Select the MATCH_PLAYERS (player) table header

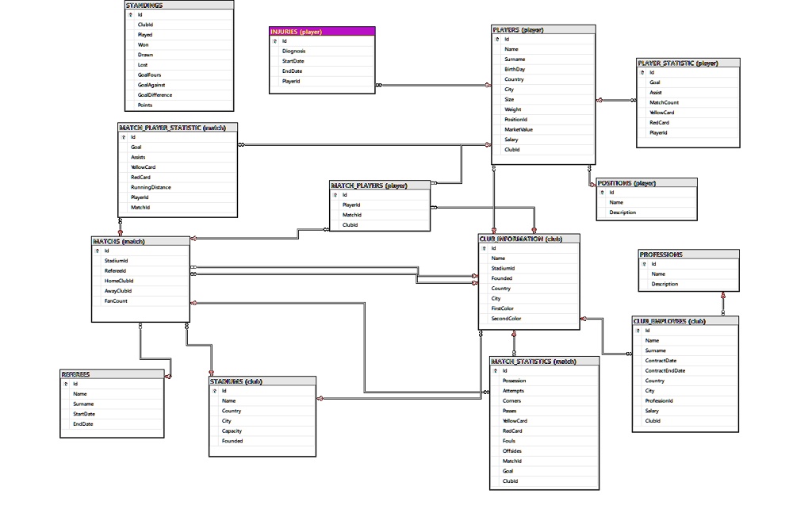pos(380,186)
